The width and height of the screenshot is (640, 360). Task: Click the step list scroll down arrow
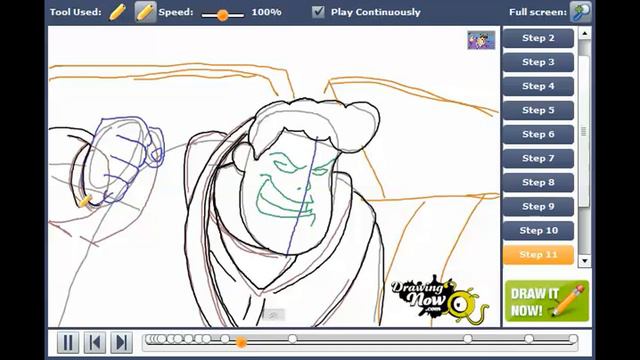(x=584, y=261)
